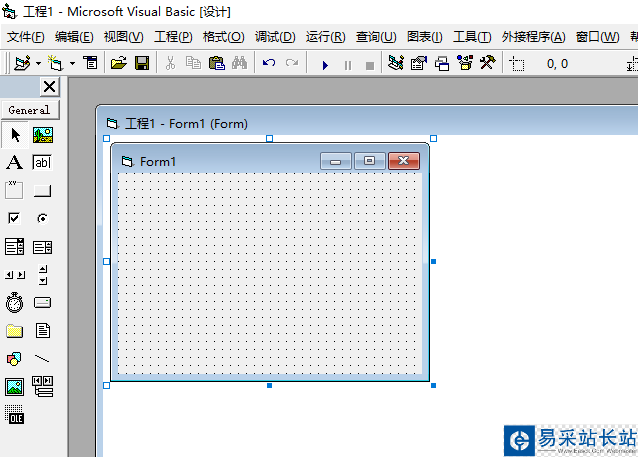638x457 pixels.
Task: Select the Shape control tool
Action: tap(14, 359)
